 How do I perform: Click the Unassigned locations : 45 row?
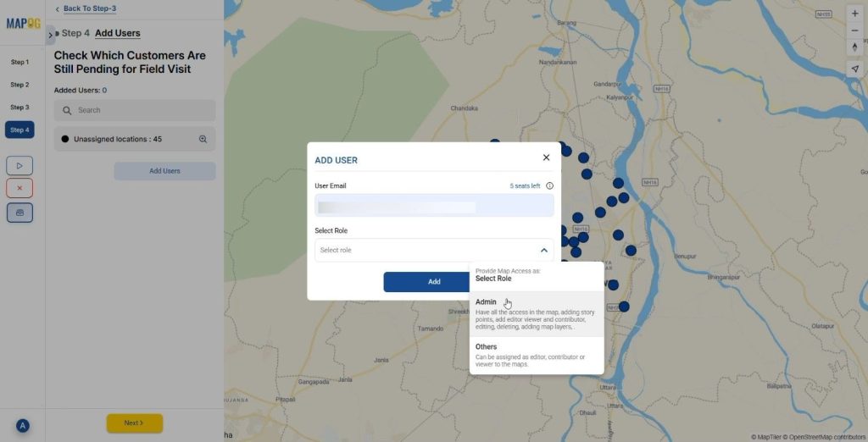click(135, 139)
